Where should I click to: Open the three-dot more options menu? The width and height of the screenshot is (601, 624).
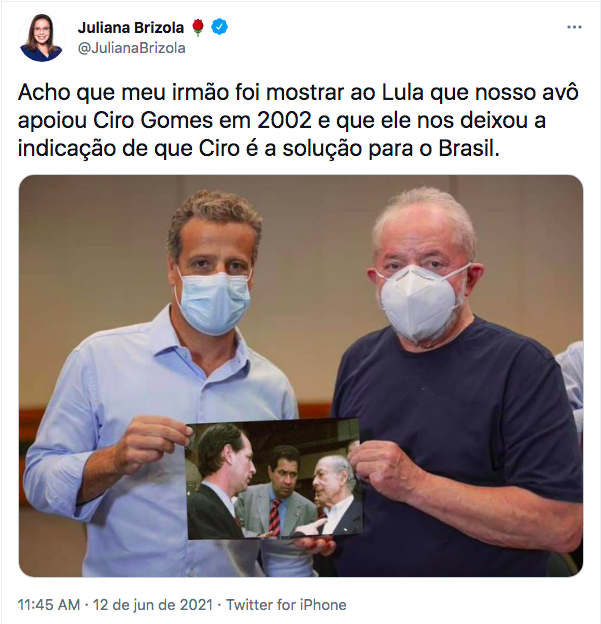(x=574, y=27)
